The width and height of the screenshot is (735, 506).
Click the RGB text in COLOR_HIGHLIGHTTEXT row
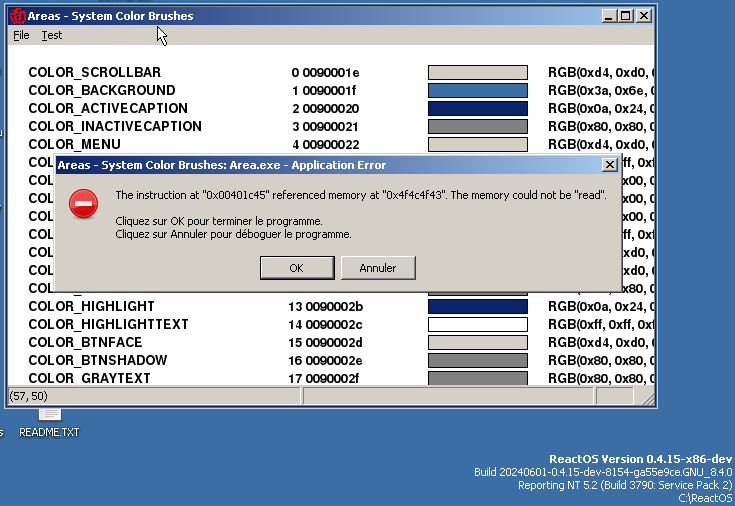[601, 324]
